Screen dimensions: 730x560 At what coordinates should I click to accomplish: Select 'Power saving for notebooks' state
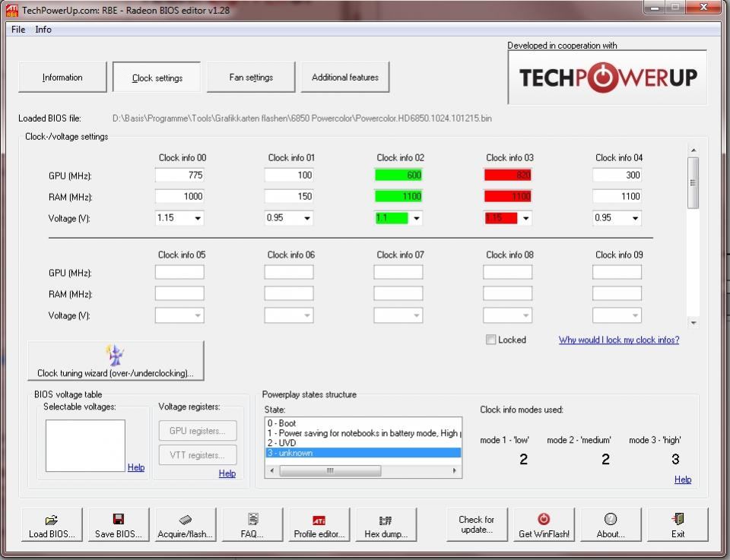click(x=363, y=433)
